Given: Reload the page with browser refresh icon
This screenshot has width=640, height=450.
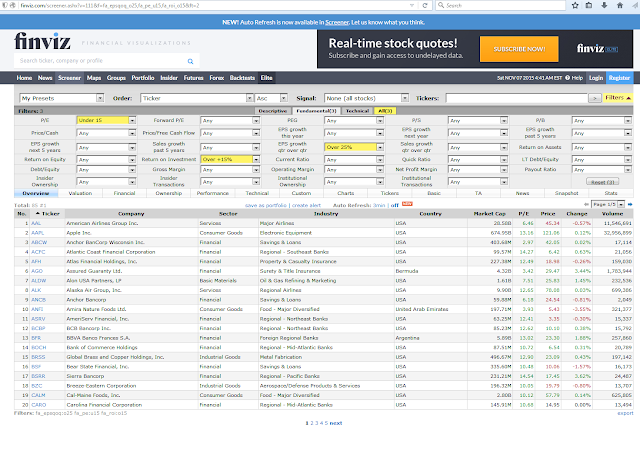Looking at the screenshot, I should 425,5.
